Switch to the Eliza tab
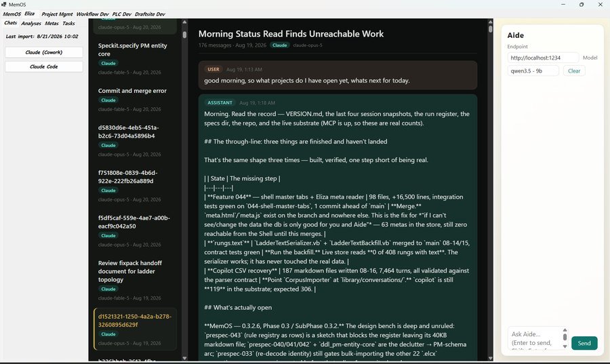This screenshot has height=364, width=610. pyautogui.click(x=30, y=14)
